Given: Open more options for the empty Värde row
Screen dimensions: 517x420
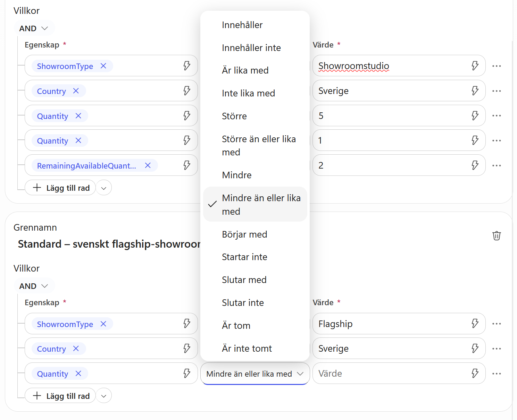Looking at the screenshot, I should pos(497,374).
